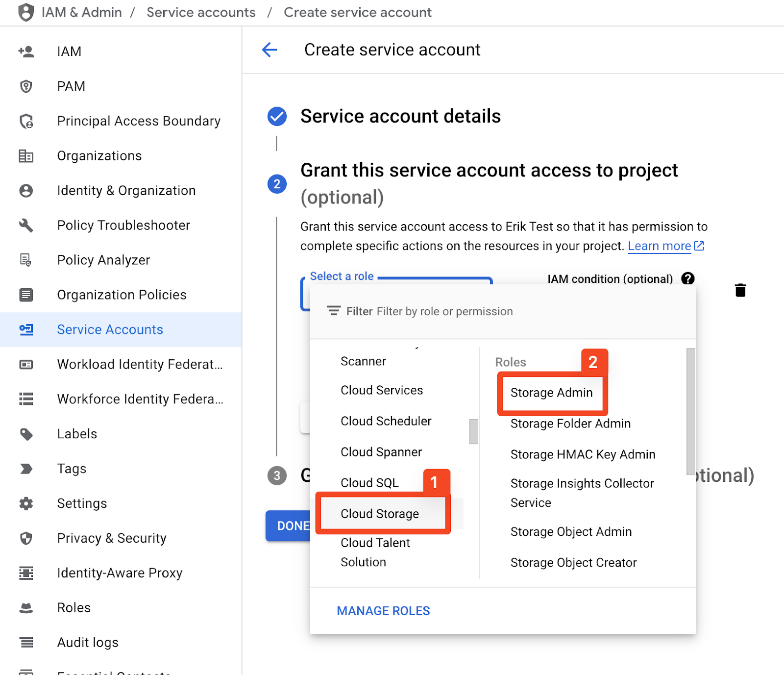Click the step 1 completed checkmark
This screenshot has height=675, width=784.
pos(277,116)
